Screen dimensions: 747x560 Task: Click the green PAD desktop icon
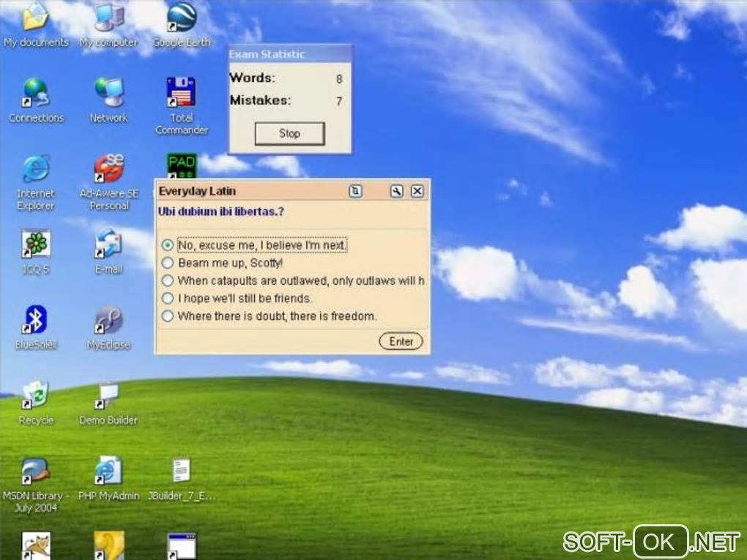182,165
